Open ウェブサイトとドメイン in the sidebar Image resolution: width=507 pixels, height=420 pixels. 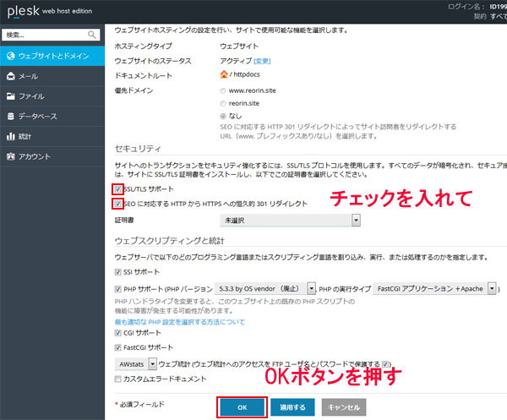(52, 56)
